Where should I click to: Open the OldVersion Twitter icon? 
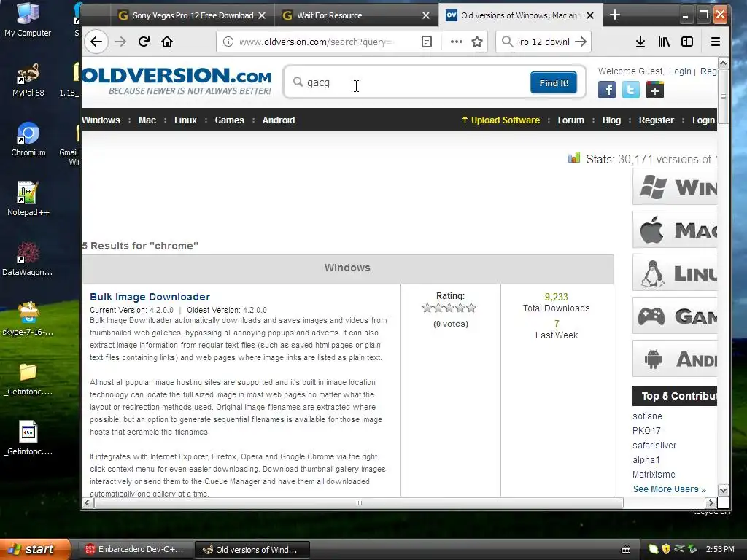click(631, 90)
